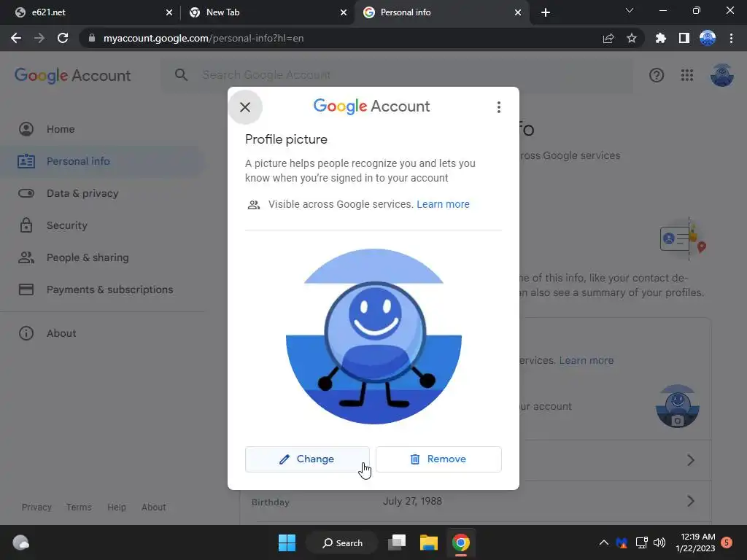Bookmark this page with the star
This screenshot has width=747, height=560.
click(632, 38)
